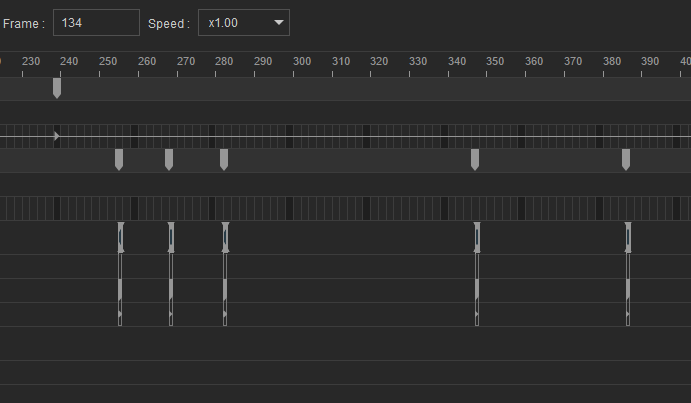Screen dimensions: 691x403
Task: Select the marker near frame 280
Action: (x=224, y=160)
